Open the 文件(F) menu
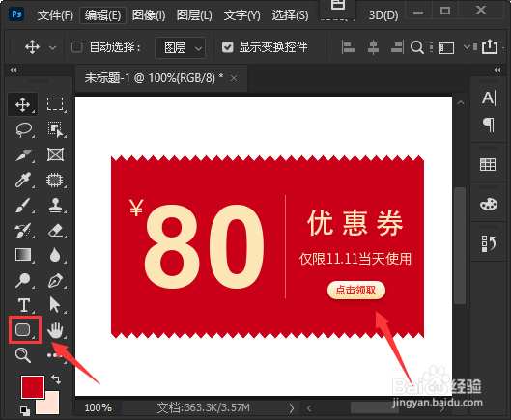The height and width of the screenshot is (420, 511). click(x=55, y=15)
